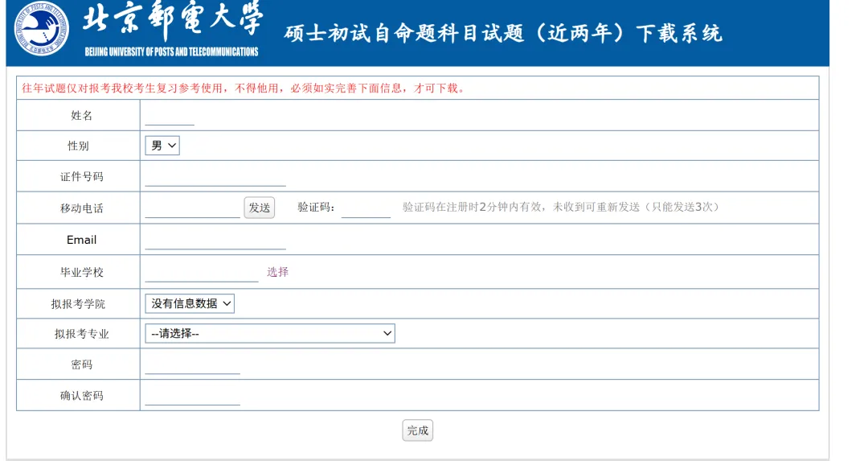This screenshot has height=461, width=868.
Task: Click the 发送 send code button
Action: point(259,208)
